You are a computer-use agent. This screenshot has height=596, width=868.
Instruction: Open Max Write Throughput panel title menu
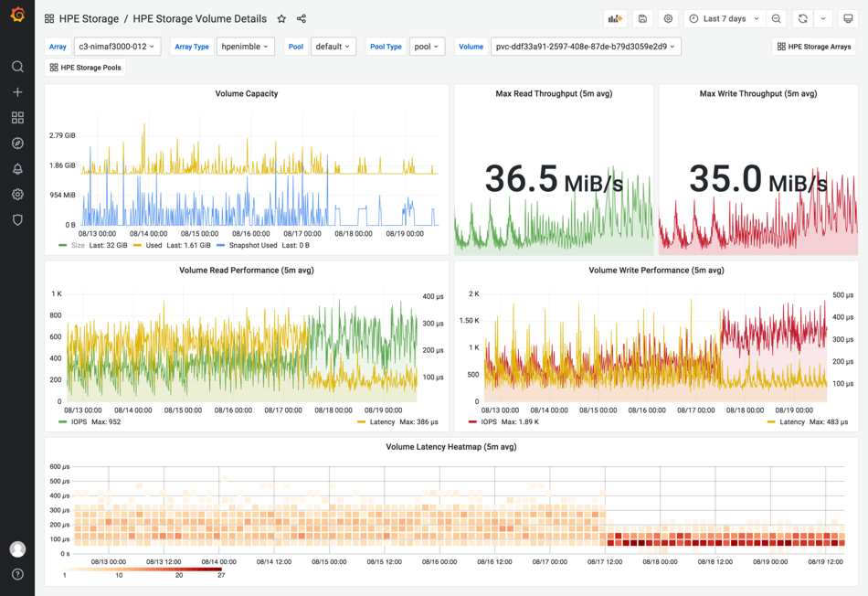point(757,93)
